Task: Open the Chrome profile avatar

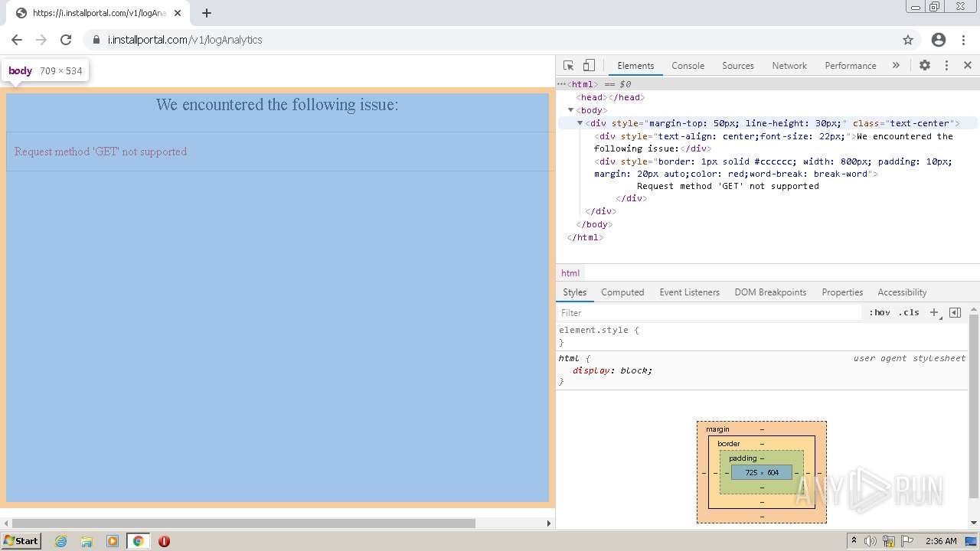Action: (x=939, y=40)
